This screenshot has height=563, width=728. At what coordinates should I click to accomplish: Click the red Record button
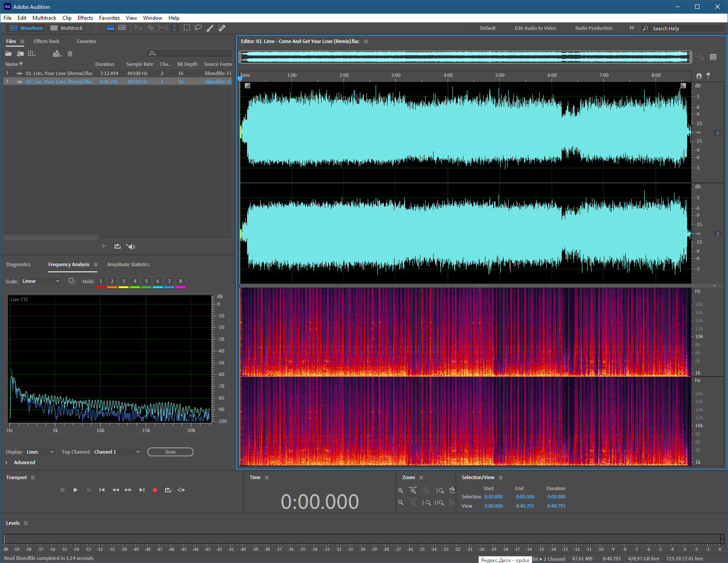155,490
